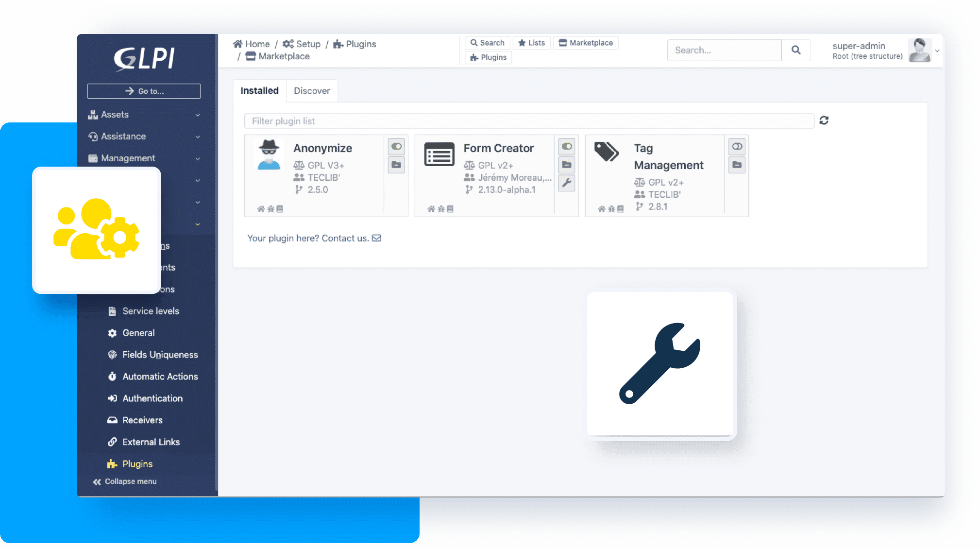The width and height of the screenshot is (980, 549).
Task: Click the Root (tree structure) entity label
Action: click(x=867, y=56)
